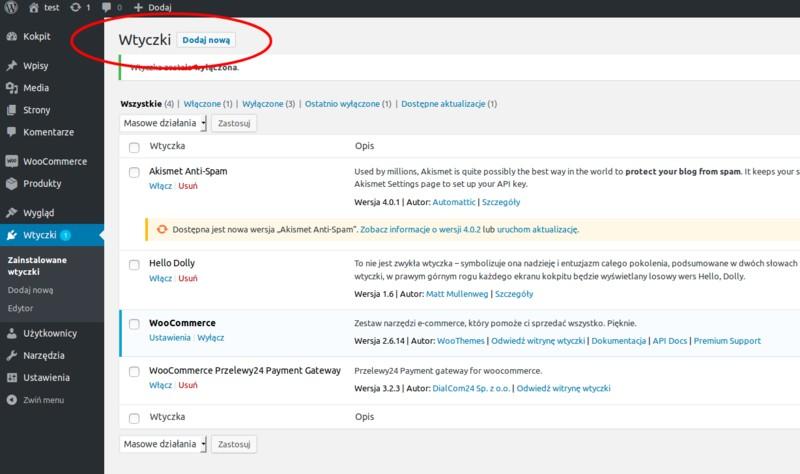Open the comments bubble in admin bar
Screen dimensions: 800x474
pos(106,7)
